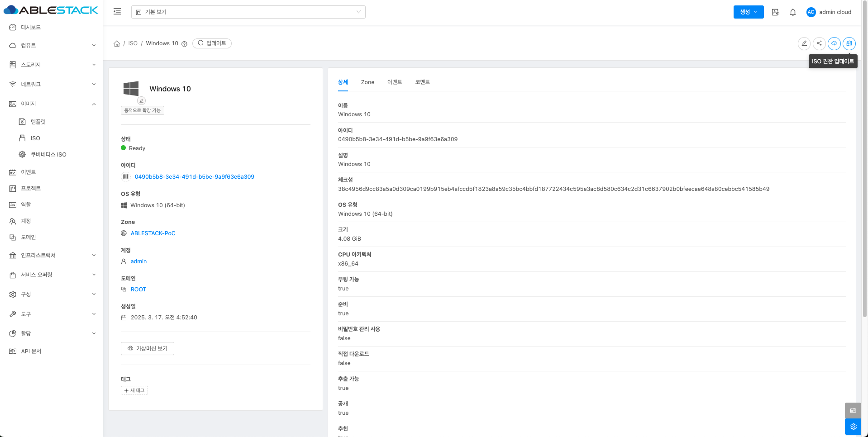Open the ABLESTACK-PoC zone link
Screen dimensions: 868x437
(153, 233)
